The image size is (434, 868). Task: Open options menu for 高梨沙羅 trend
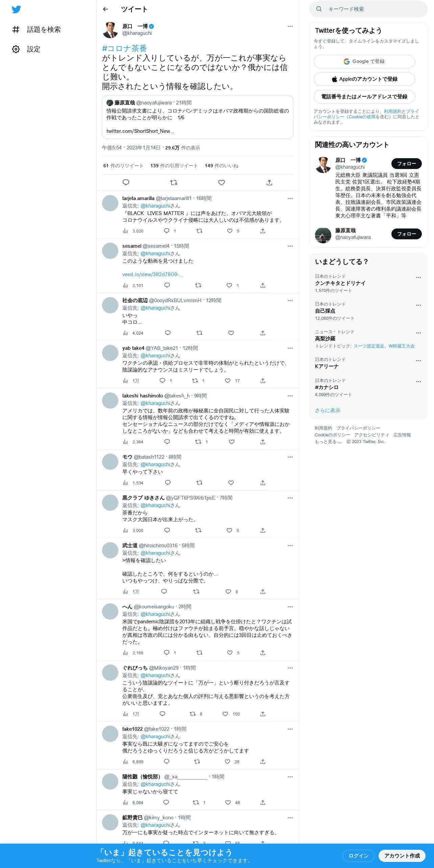pos(418,333)
